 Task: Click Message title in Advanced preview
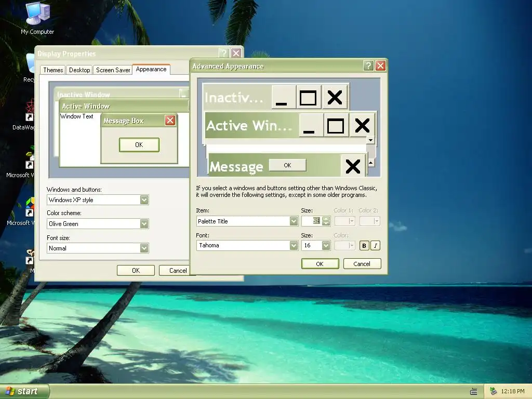click(x=236, y=167)
